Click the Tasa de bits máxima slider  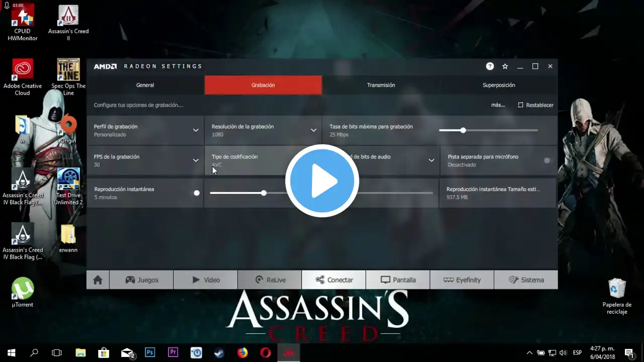click(488, 130)
